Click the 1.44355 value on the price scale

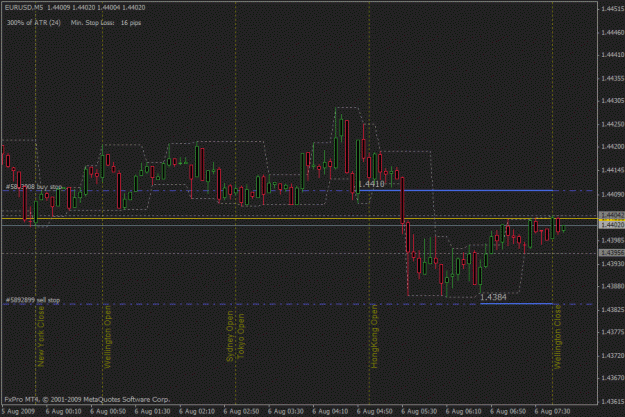point(613,78)
